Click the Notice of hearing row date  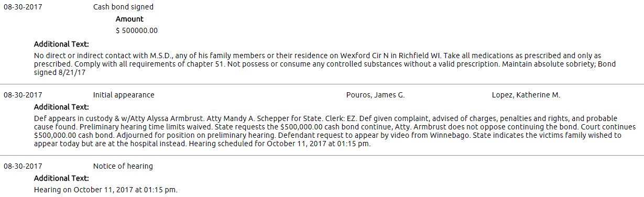point(23,167)
